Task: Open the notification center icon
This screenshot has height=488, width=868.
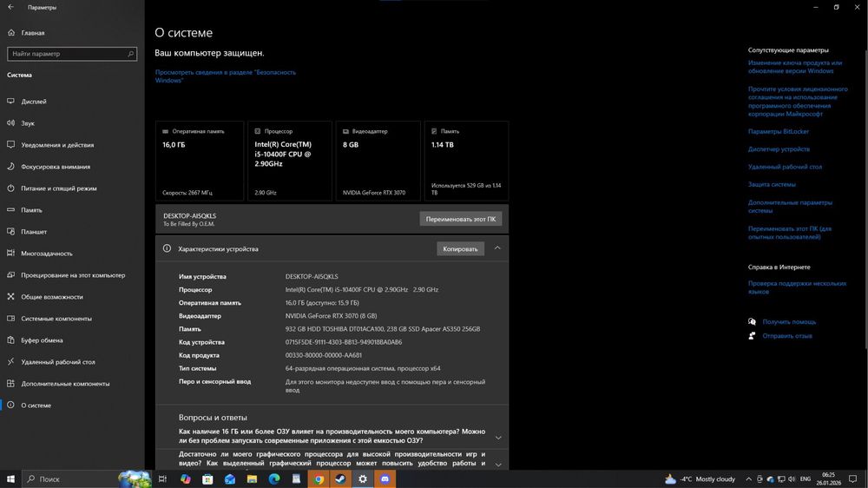Action: (852, 478)
